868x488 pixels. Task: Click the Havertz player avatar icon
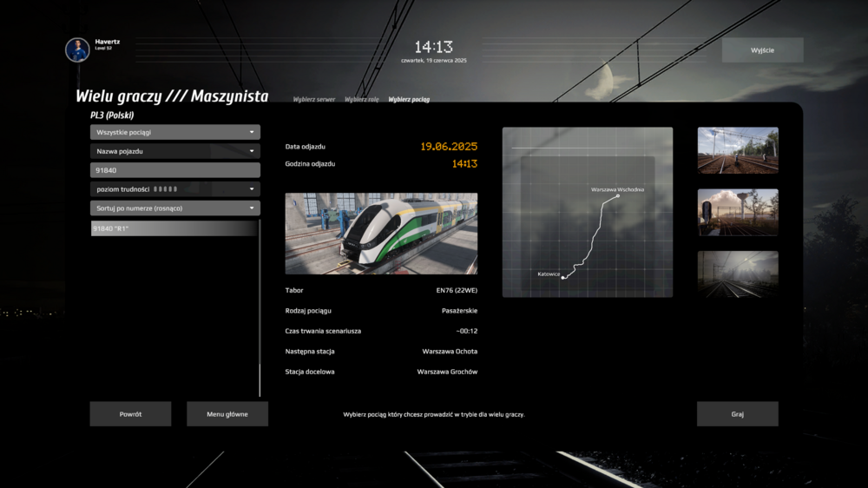click(x=77, y=49)
